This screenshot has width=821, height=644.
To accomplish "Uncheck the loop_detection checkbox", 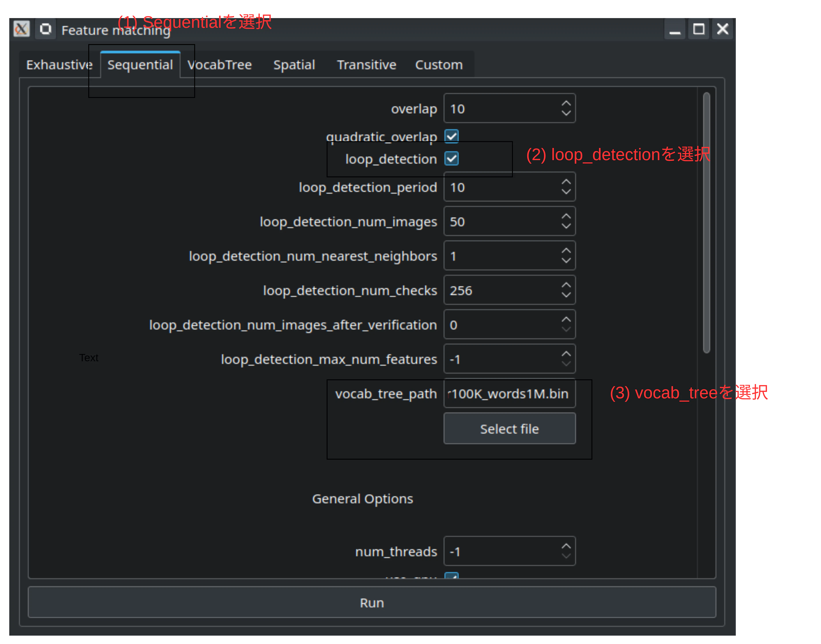I will [452, 159].
